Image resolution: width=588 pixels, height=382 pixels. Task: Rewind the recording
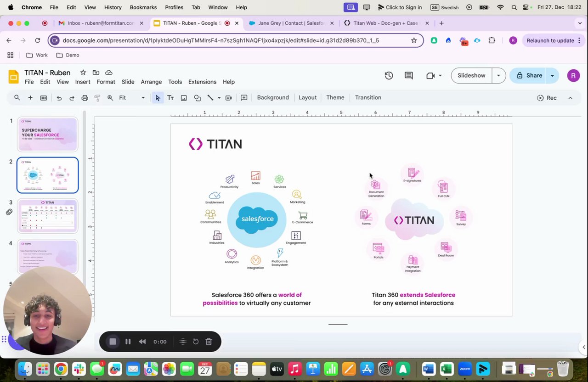pyautogui.click(x=142, y=342)
